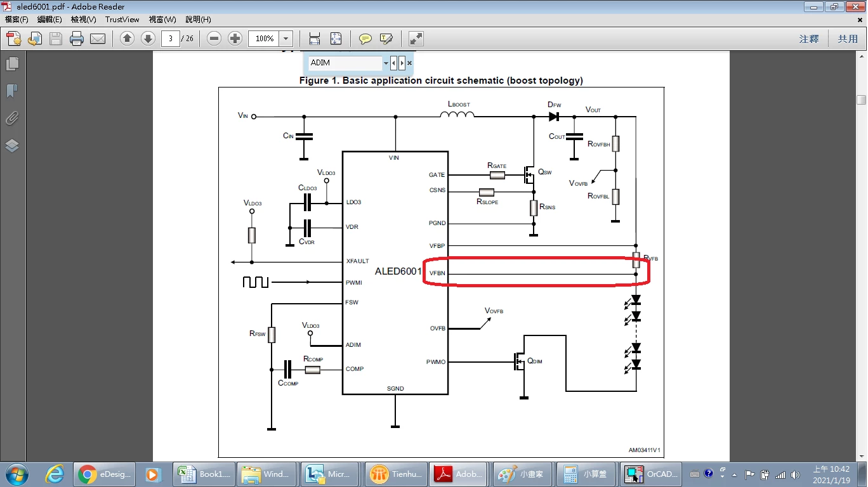
Task: Show the page thumbnails panel
Action: point(12,64)
